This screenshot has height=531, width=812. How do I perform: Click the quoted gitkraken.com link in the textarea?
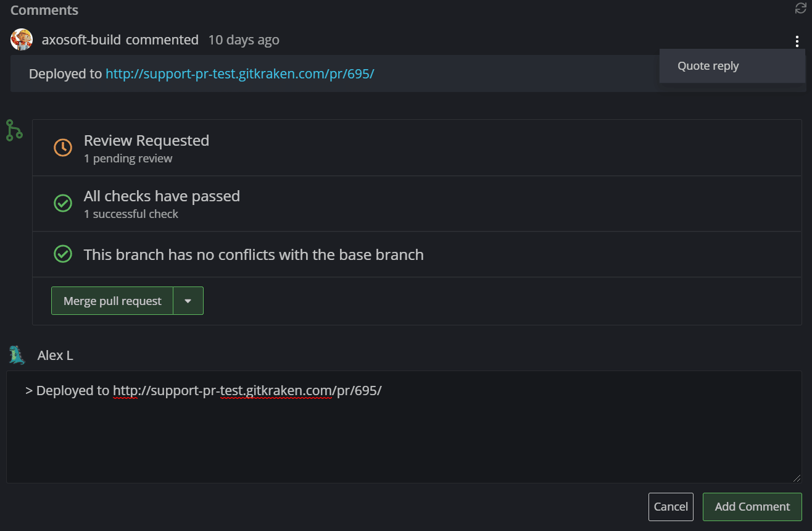click(x=247, y=390)
